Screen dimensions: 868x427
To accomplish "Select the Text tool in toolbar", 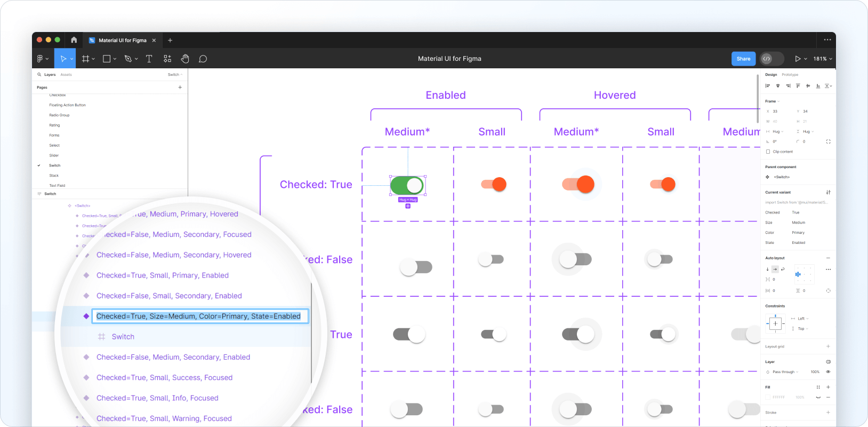I will pos(149,59).
